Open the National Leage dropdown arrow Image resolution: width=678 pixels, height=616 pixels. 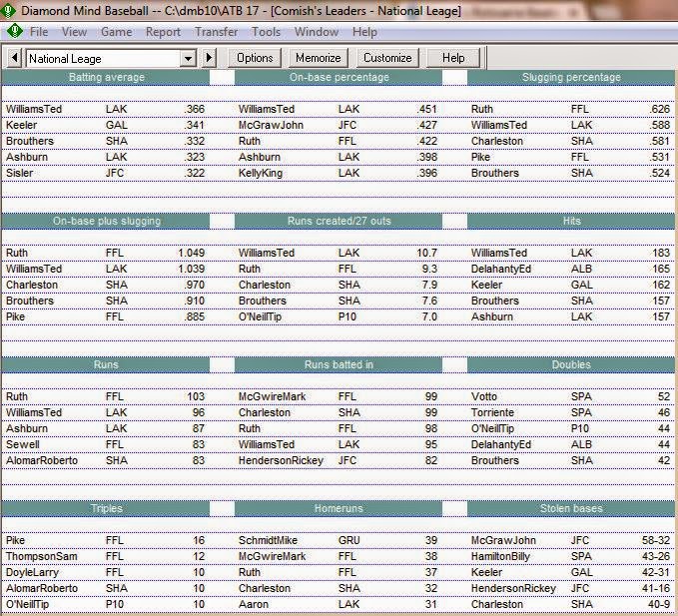coord(188,58)
